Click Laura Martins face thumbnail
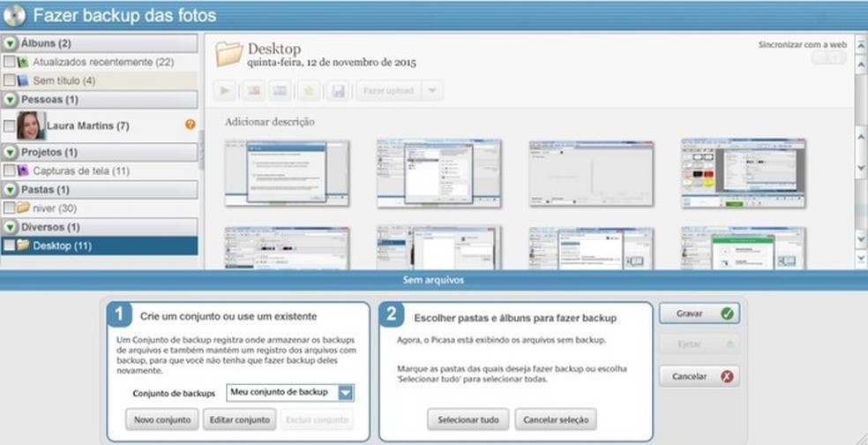The width and height of the screenshot is (868, 445). pyautogui.click(x=31, y=125)
